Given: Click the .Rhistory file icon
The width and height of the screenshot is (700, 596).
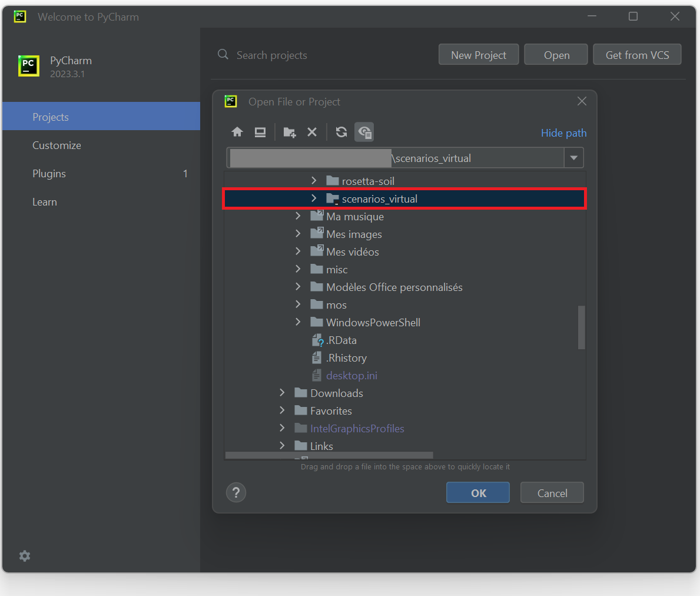Looking at the screenshot, I should click(x=317, y=357).
